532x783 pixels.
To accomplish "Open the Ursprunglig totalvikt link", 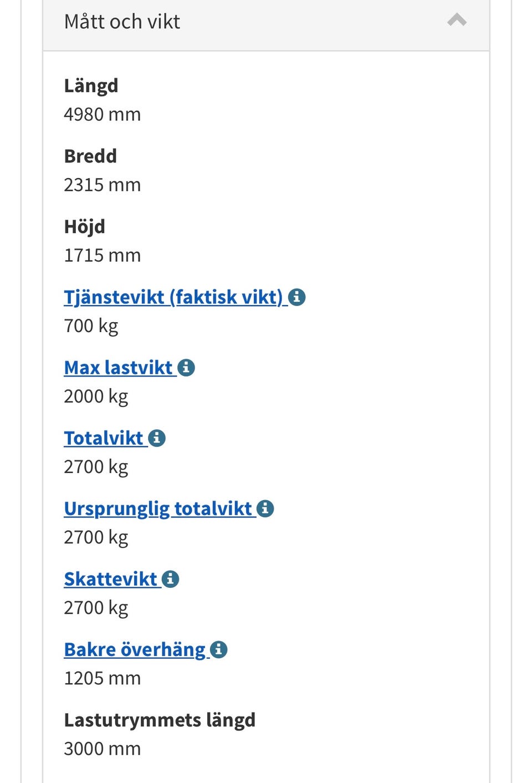I will [158, 509].
